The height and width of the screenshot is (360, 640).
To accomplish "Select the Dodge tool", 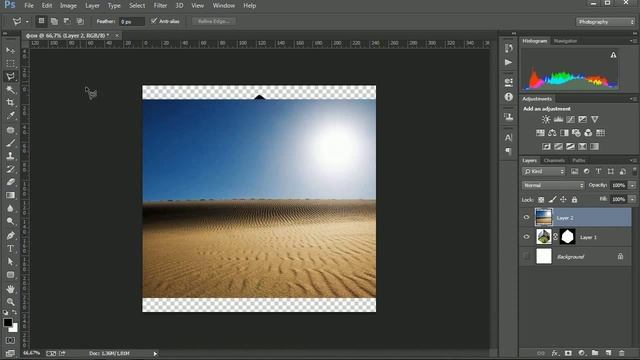I will (11, 221).
